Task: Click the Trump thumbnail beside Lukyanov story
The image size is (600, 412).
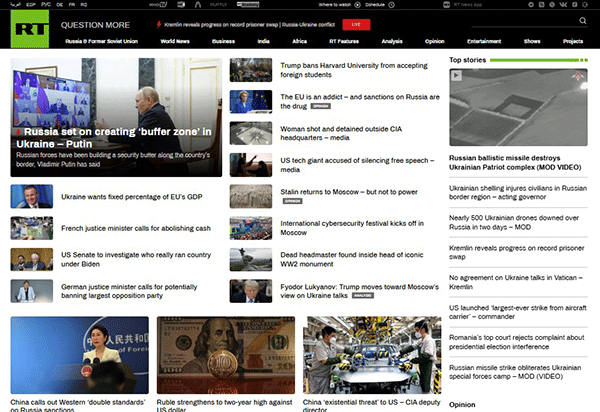Action: 251,291
